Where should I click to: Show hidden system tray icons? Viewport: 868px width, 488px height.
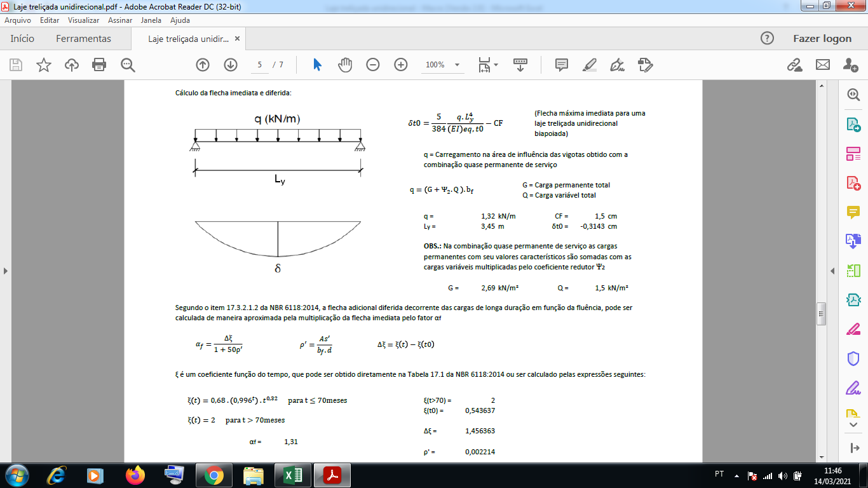[737, 475]
